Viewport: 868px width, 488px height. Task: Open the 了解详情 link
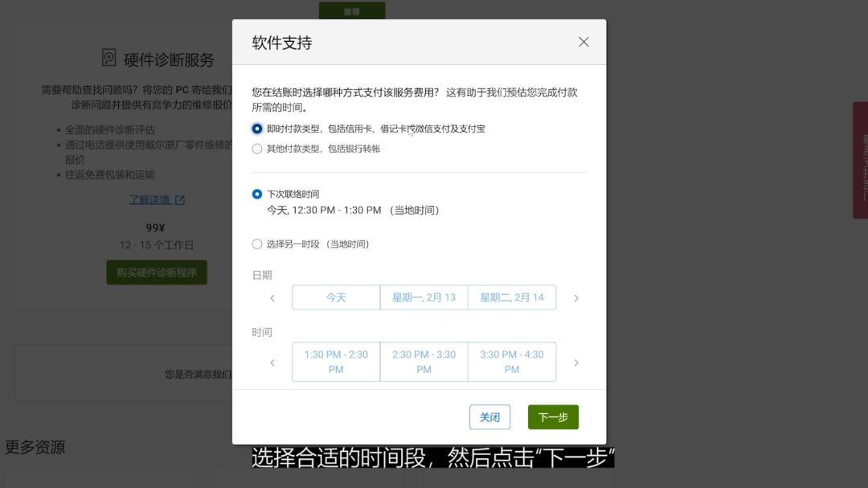(x=150, y=199)
